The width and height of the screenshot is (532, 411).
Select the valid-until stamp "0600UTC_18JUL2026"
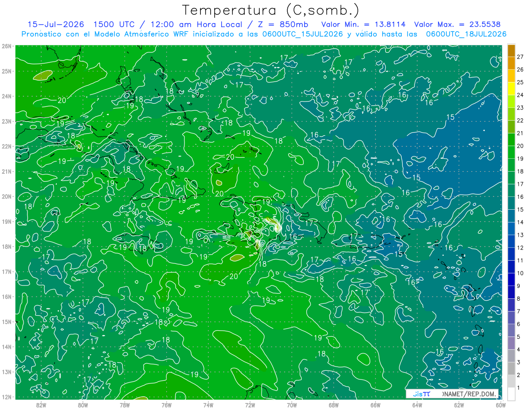pos(465,34)
